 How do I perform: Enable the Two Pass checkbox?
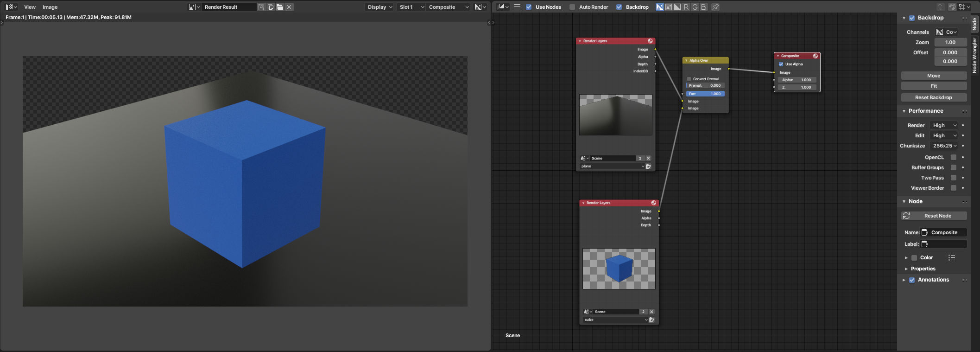coord(954,178)
